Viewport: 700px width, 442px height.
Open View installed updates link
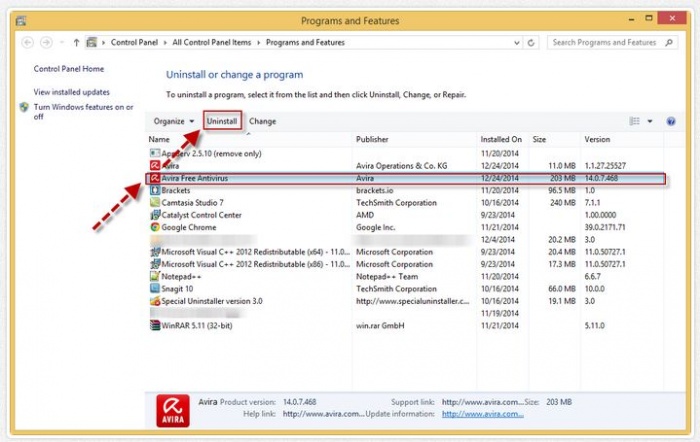click(x=71, y=92)
